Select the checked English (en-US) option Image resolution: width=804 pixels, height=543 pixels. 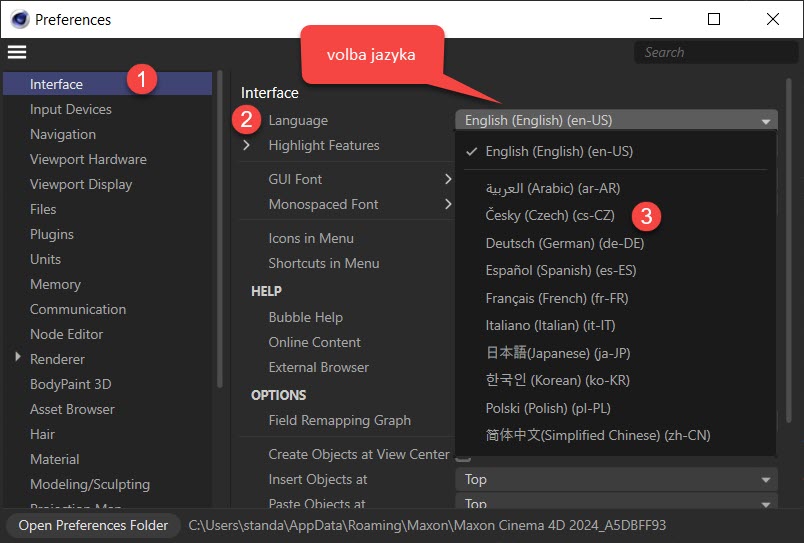[559, 152]
